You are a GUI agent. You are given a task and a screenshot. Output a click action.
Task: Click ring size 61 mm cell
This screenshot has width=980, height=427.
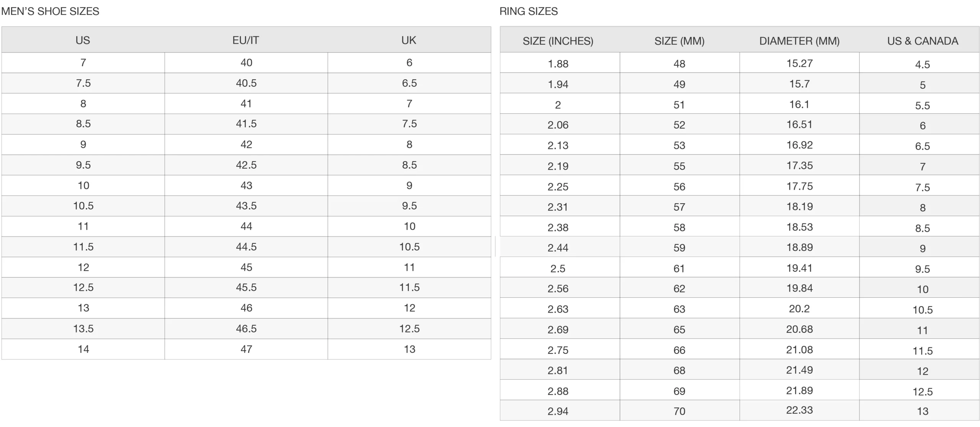[x=679, y=269]
